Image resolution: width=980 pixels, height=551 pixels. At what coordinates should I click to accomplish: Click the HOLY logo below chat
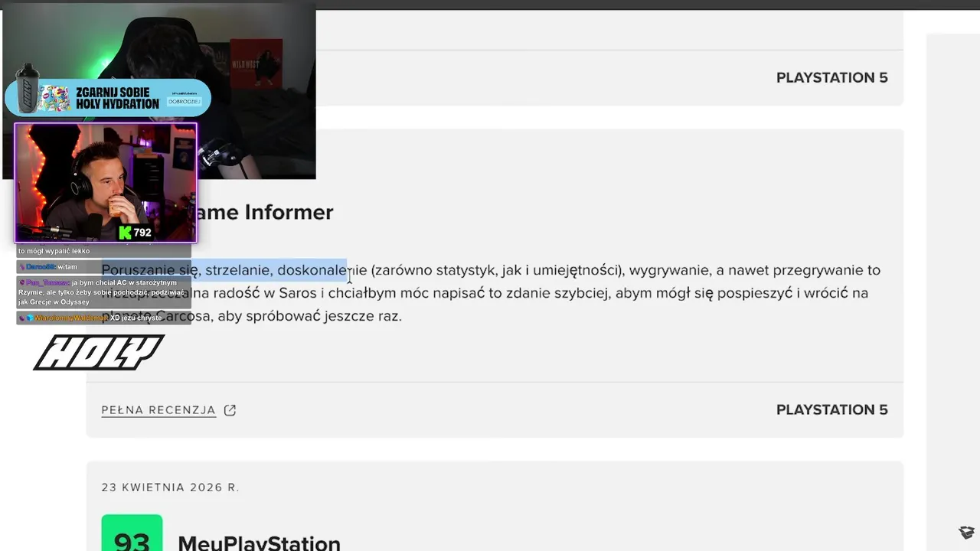point(99,353)
